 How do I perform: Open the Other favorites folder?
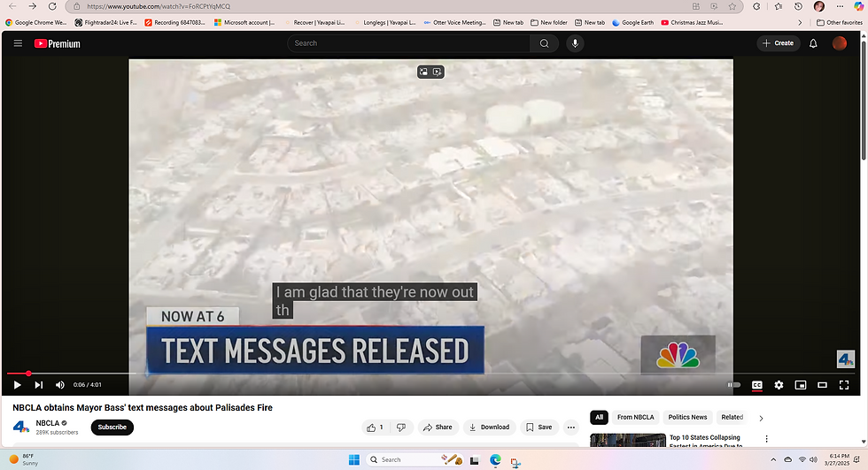(x=840, y=23)
